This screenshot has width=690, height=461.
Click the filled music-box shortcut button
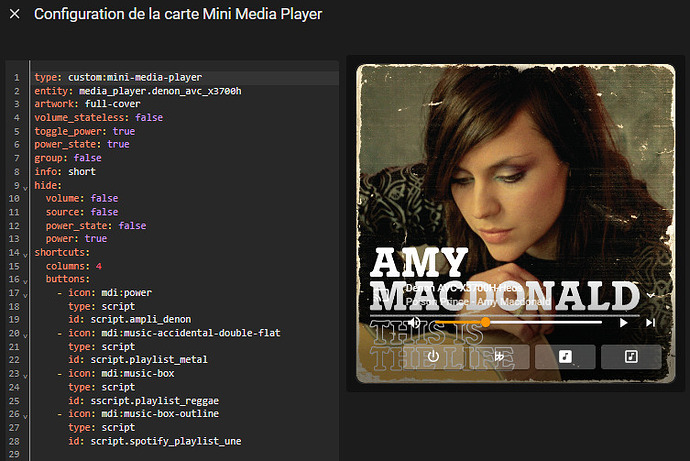[565, 356]
